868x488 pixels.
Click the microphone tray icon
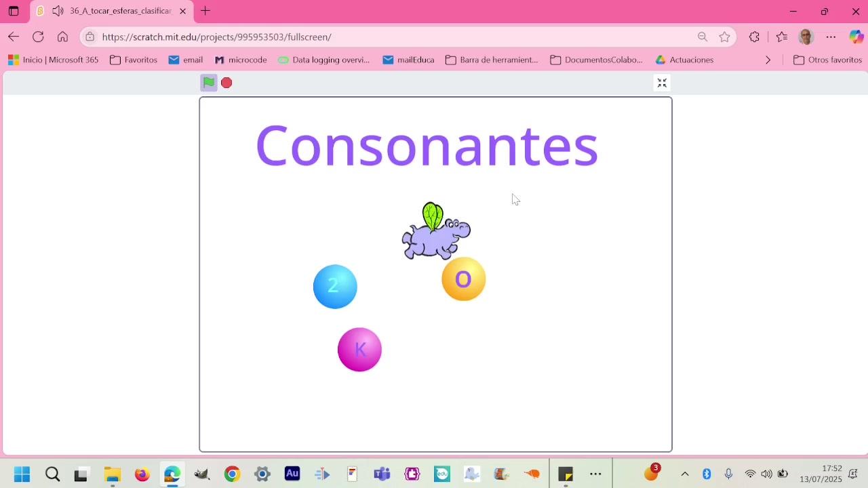pyautogui.click(x=728, y=474)
